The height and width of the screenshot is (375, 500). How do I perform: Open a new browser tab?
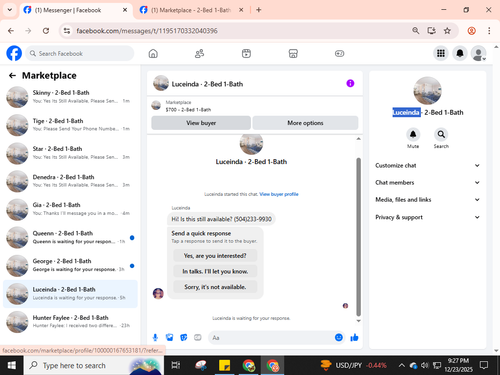click(259, 10)
